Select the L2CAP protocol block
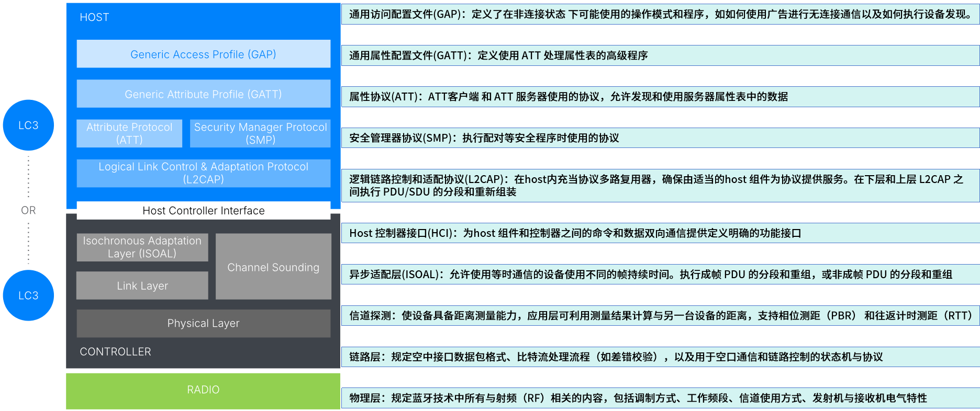 click(204, 173)
